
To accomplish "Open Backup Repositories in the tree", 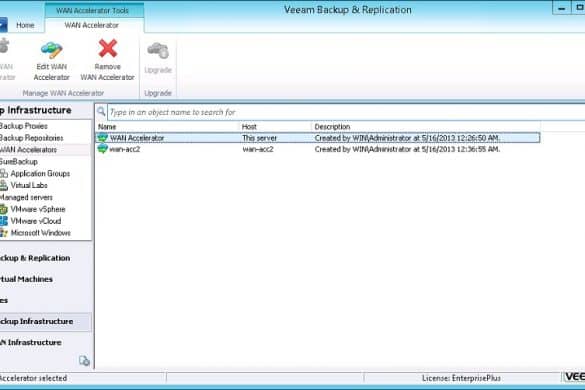I will pos(31,138).
